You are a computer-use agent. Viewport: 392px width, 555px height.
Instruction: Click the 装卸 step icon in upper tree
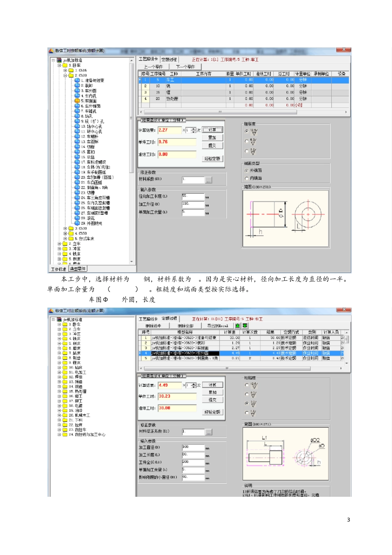[77, 85]
